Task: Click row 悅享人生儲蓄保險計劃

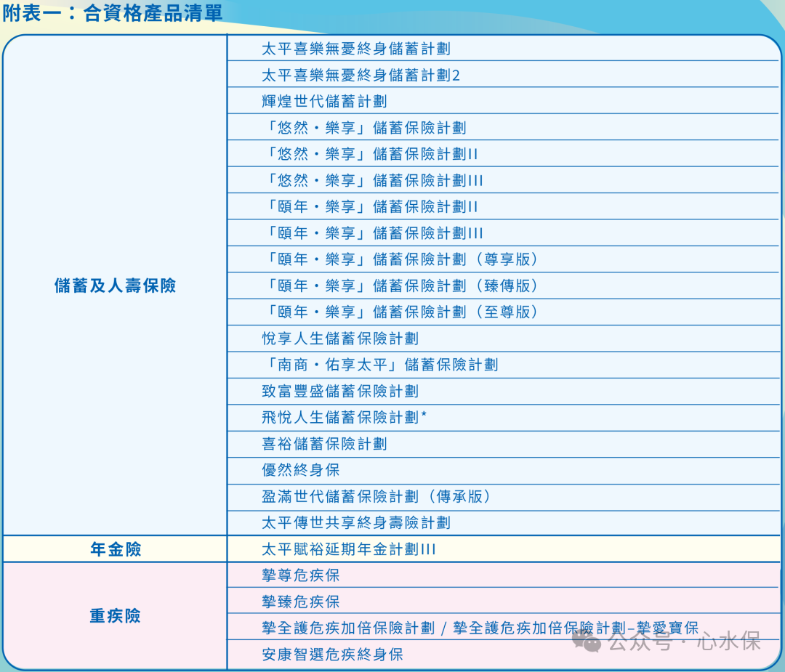Action: [x=504, y=339]
